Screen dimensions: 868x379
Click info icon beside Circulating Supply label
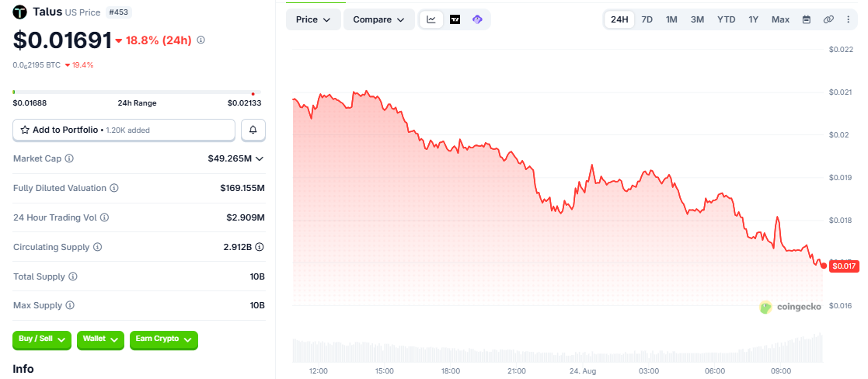98,247
